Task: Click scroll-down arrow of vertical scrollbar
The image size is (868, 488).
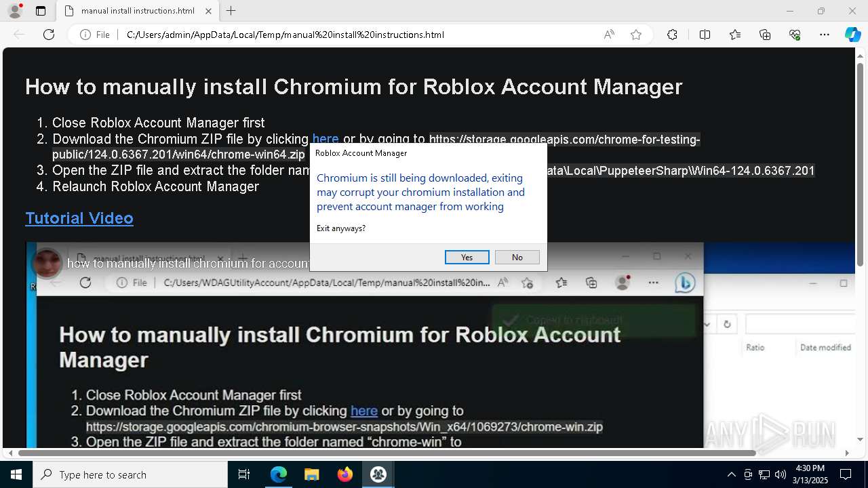Action: click(861, 440)
